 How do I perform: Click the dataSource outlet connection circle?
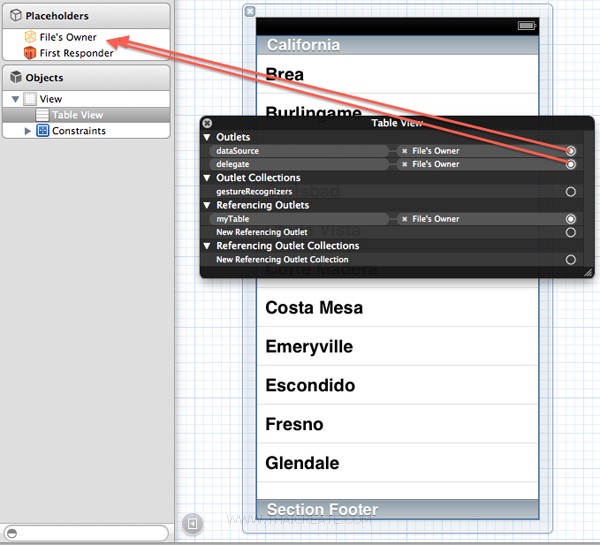[x=571, y=151]
